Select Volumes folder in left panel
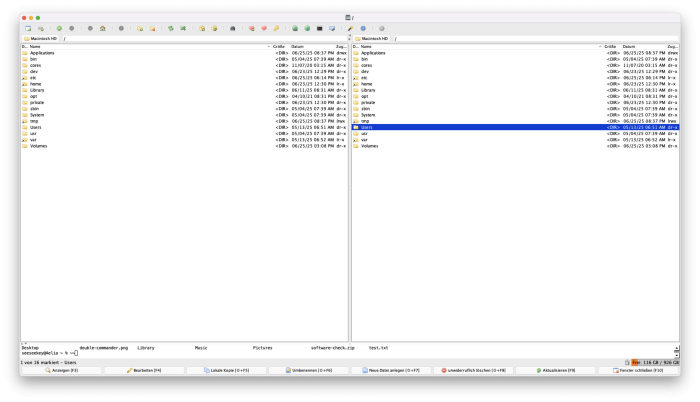Screen dimensions: 700x402 184,146
